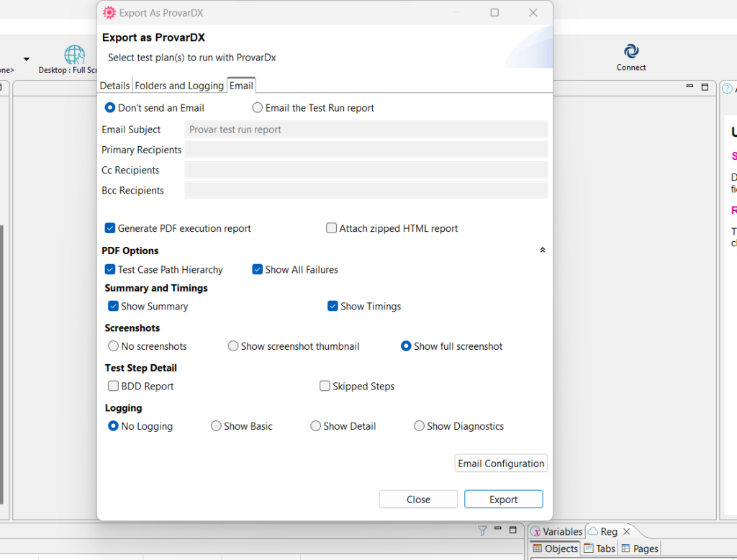Open Email Configuration
The width and height of the screenshot is (737, 560).
point(501,464)
